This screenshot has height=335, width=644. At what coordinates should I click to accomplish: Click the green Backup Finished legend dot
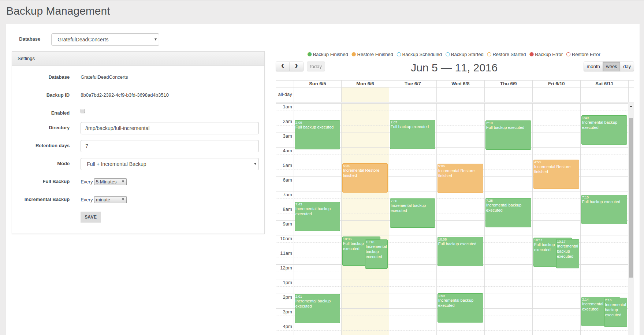(309, 55)
